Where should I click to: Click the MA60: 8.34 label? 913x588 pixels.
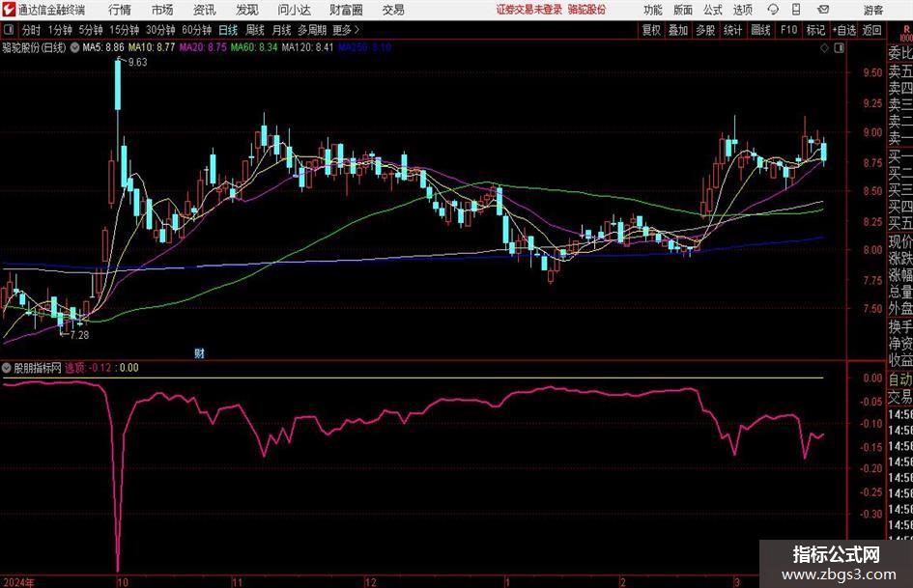[254, 47]
